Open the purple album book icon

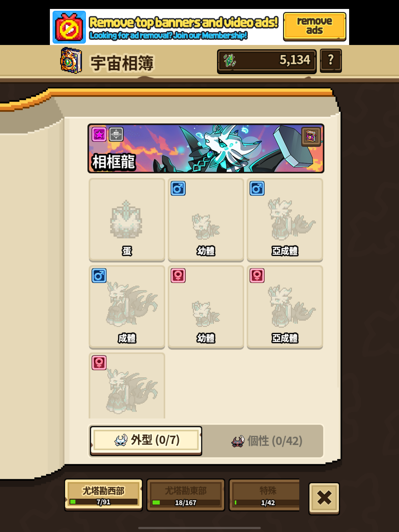pos(311,136)
